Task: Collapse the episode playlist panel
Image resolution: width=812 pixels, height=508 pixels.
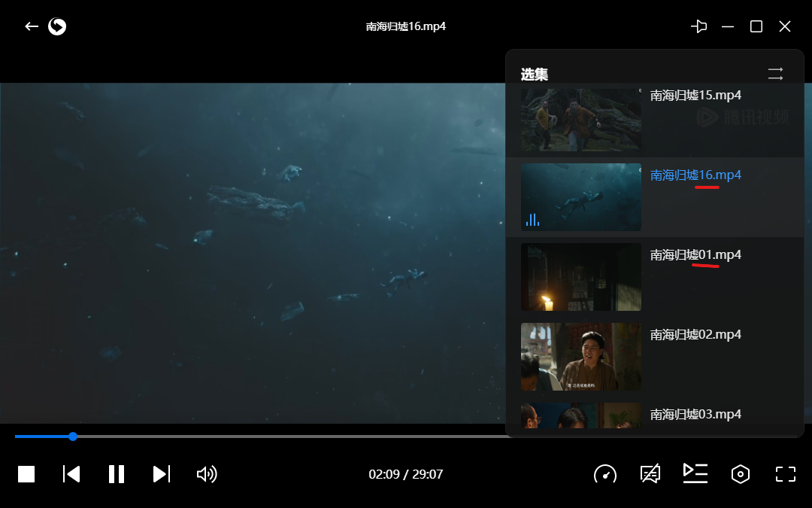Action: point(695,473)
